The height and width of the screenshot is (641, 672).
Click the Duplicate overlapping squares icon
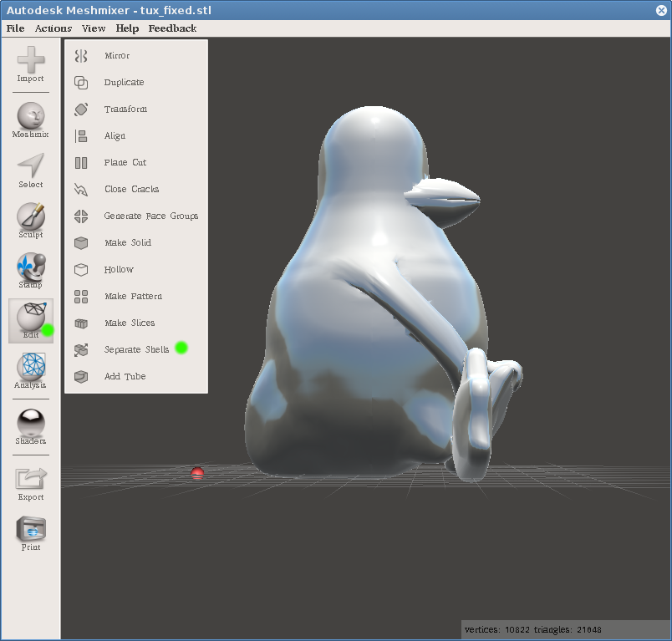[x=81, y=82]
